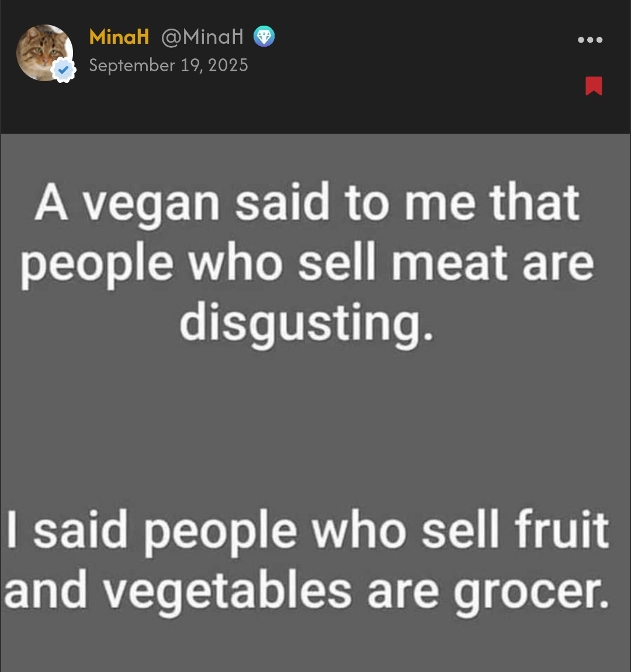Click the line "A vegan said to me that"
Viewport: 631px width, 672px height.
point(307,202)
